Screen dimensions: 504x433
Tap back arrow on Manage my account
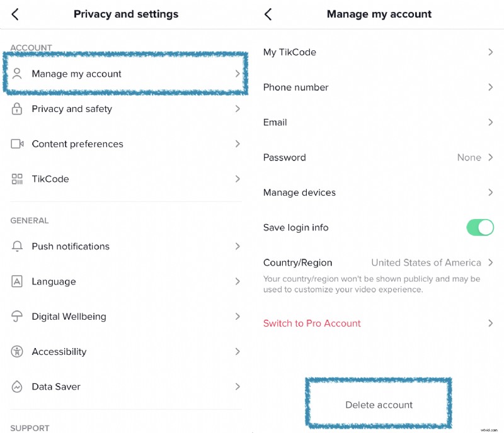(x=268, y=14)
